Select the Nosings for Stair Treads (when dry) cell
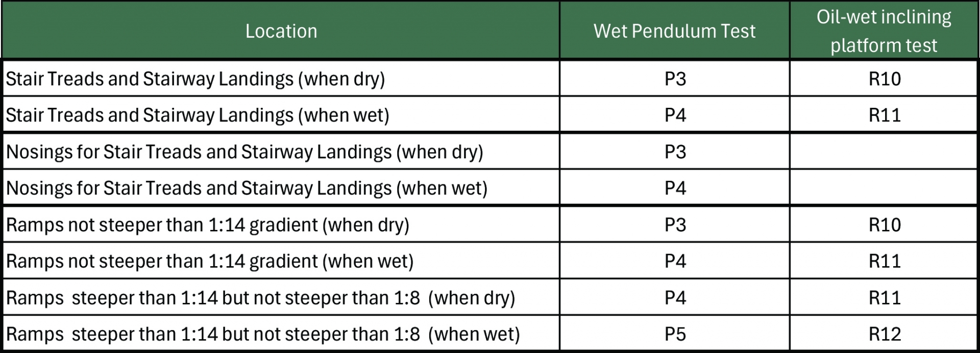980x353 pixels. pos(244,152)
